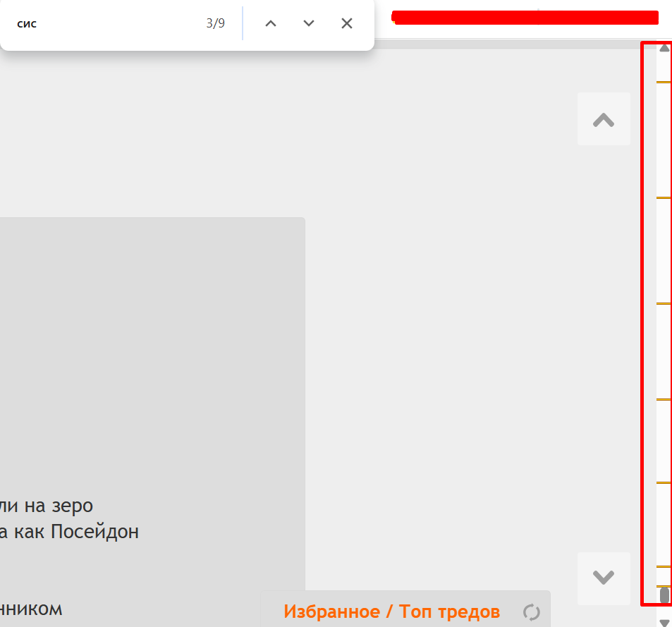Refresh the Избранное / Топ тредов panel
672x627 pixels.
click(532, 612)
